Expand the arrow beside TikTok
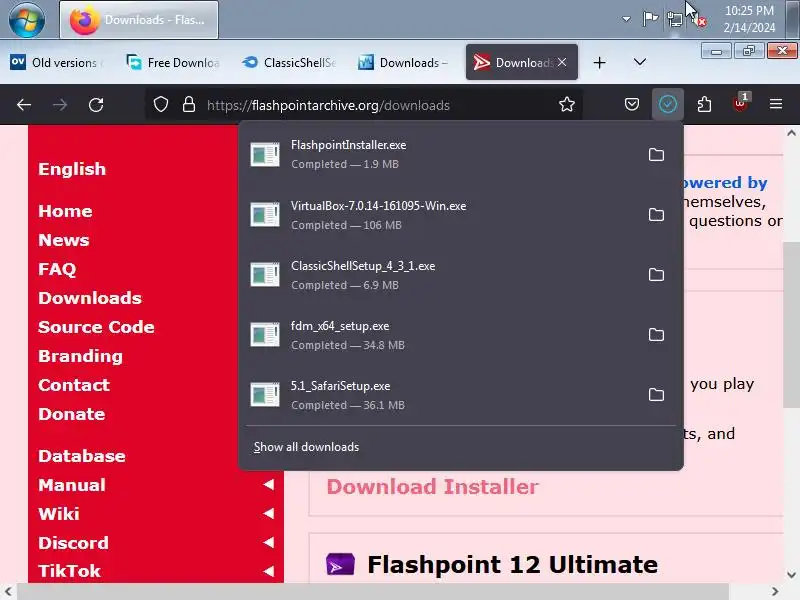This screenshot has height=600, width=800. click(269, 571)
